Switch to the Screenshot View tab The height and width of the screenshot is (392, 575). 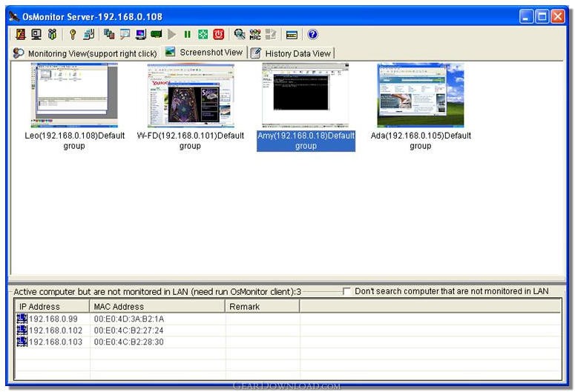coord(204,53)
